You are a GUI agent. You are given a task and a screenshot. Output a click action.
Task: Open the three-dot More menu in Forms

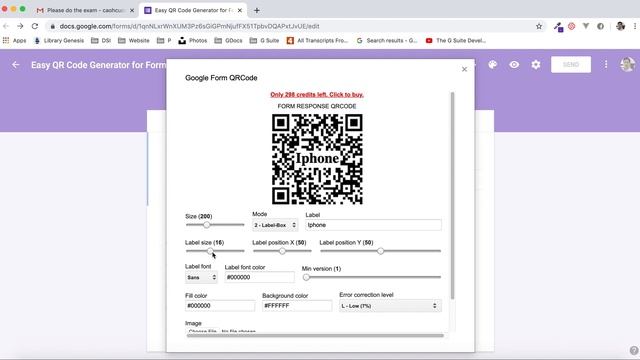tap(606, 64)
